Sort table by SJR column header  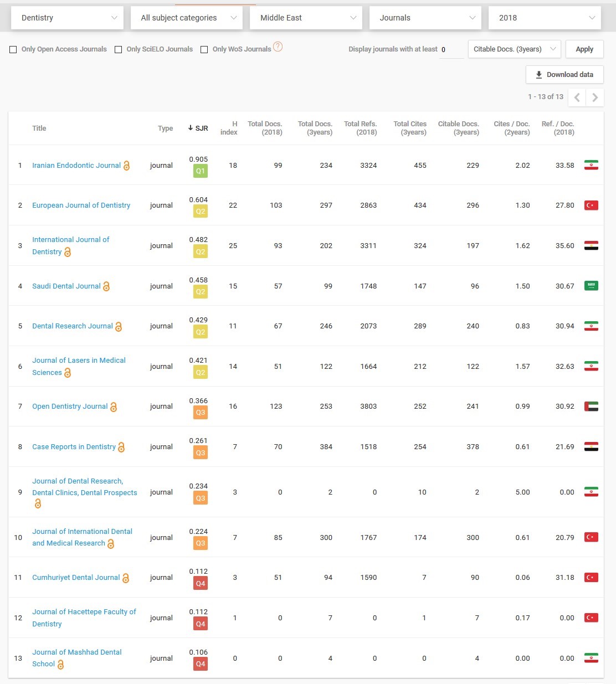[x=198, y=128]
